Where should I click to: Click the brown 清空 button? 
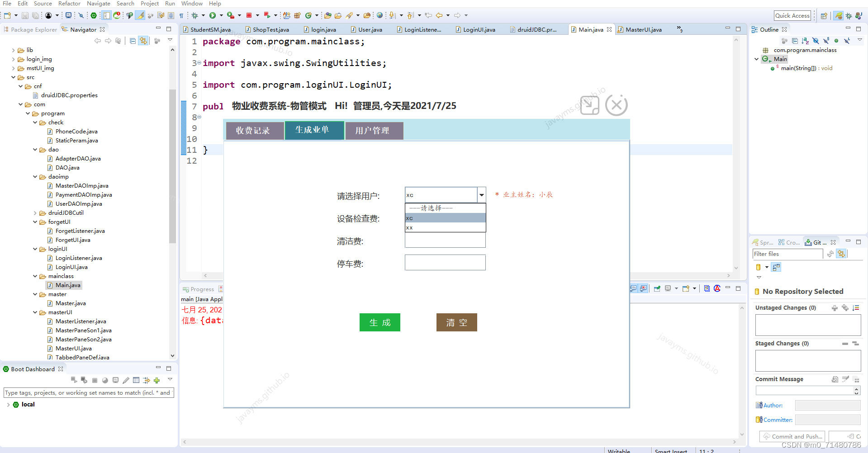tap(457, 322)
